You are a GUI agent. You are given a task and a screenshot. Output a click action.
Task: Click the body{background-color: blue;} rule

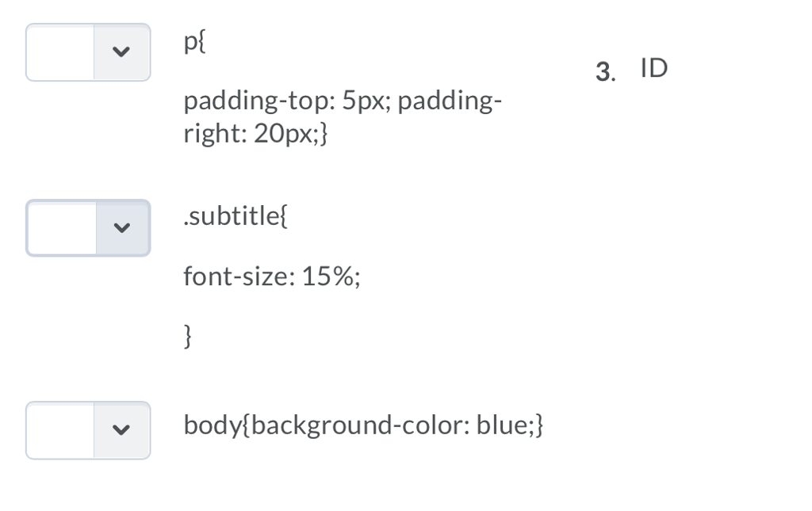click(x=365, y=425)
